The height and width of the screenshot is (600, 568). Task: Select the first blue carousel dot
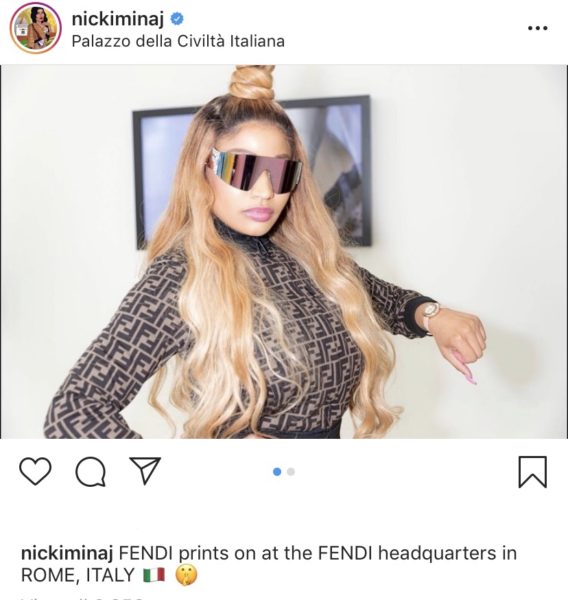click(x=277, y=472)
